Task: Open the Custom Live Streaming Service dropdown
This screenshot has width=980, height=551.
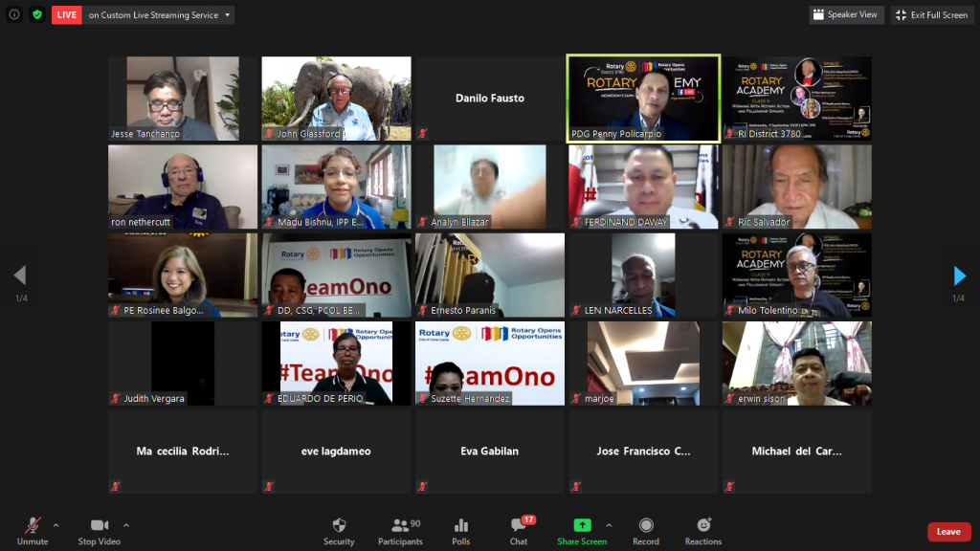Action: point(227,15)
